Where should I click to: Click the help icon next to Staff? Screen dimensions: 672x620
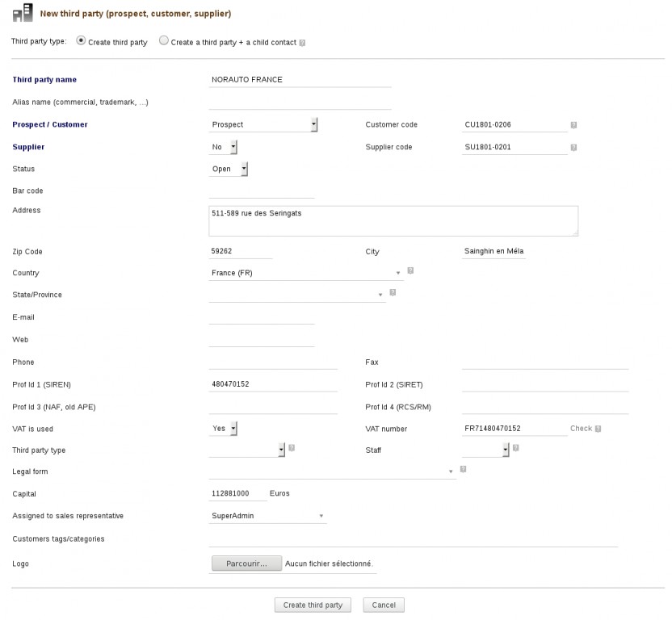coord(515,447)
